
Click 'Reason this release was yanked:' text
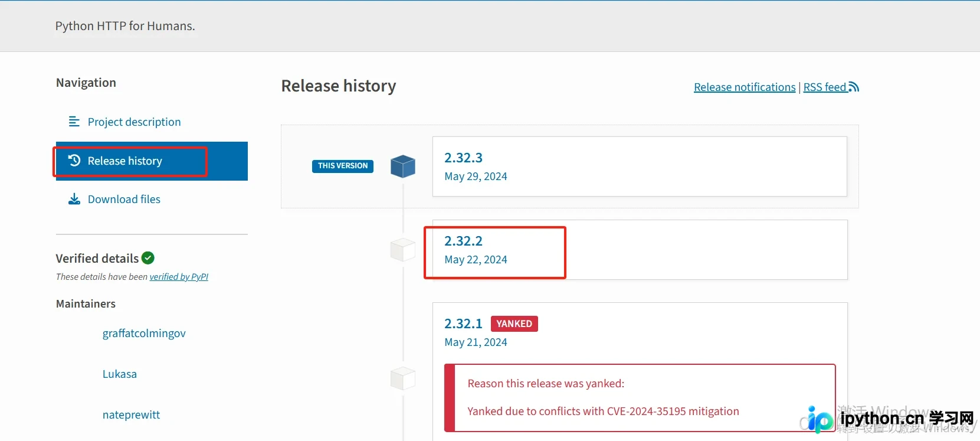click(x=546, y=384)
